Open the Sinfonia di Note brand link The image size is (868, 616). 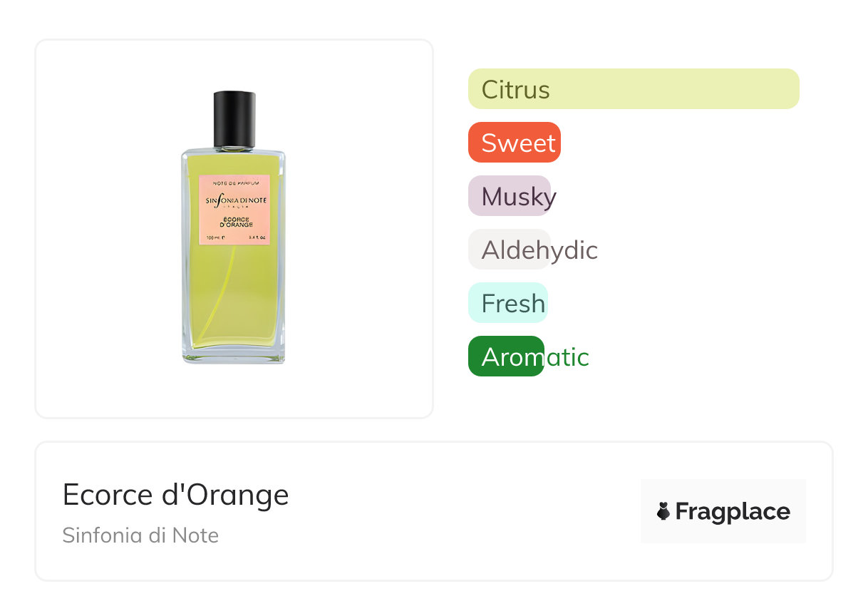(x=140, y=535)
